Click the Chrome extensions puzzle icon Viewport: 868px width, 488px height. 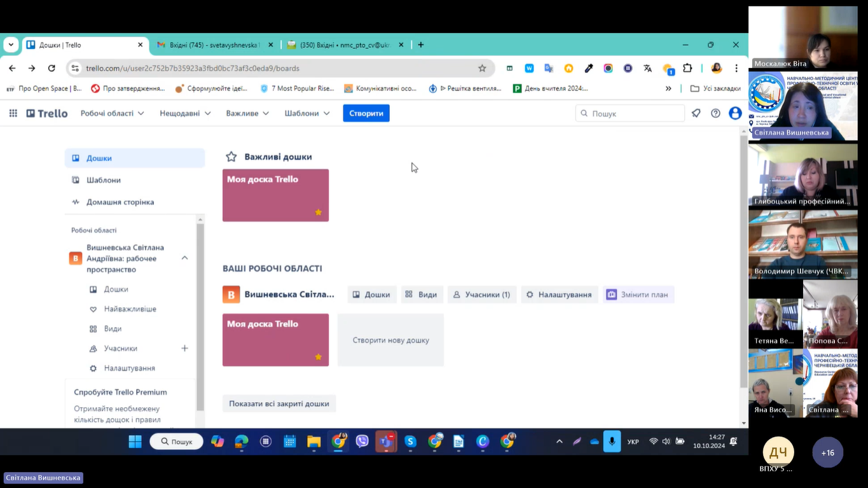click(687, 68)
